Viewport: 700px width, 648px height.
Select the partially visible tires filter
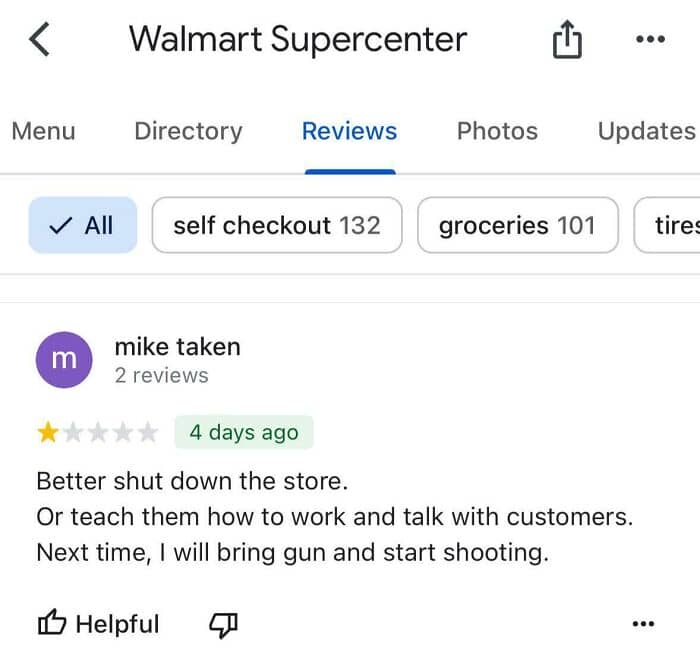click(x=667, y=225)
